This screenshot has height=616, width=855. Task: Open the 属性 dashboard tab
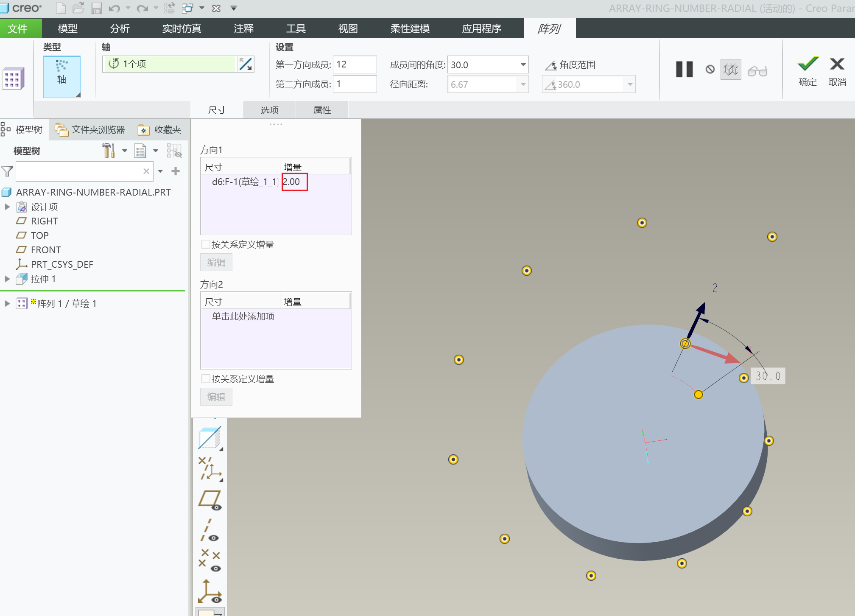pyautogui.click(x=322, y=110)
